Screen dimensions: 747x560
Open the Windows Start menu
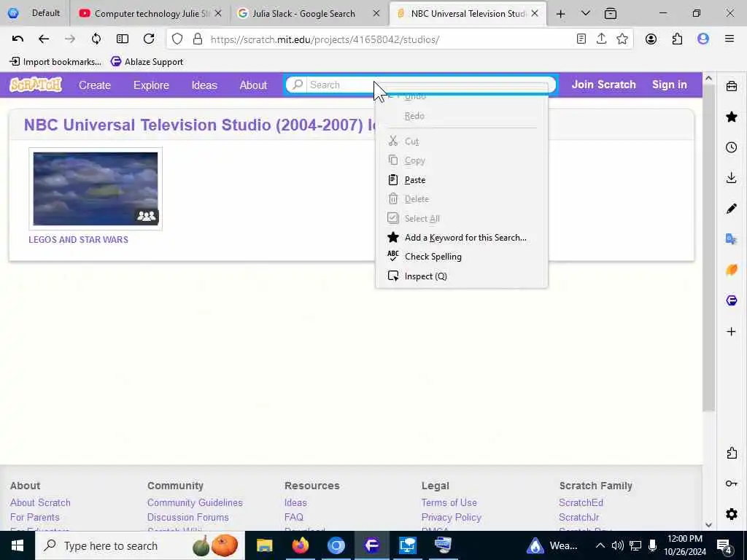18,545
